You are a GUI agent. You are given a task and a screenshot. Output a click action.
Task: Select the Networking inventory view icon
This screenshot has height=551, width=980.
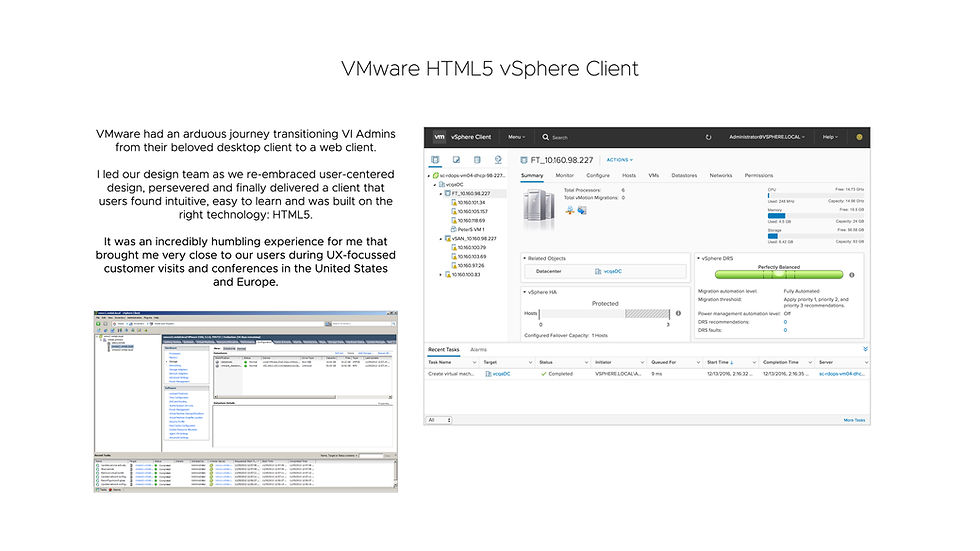(498, 160)
